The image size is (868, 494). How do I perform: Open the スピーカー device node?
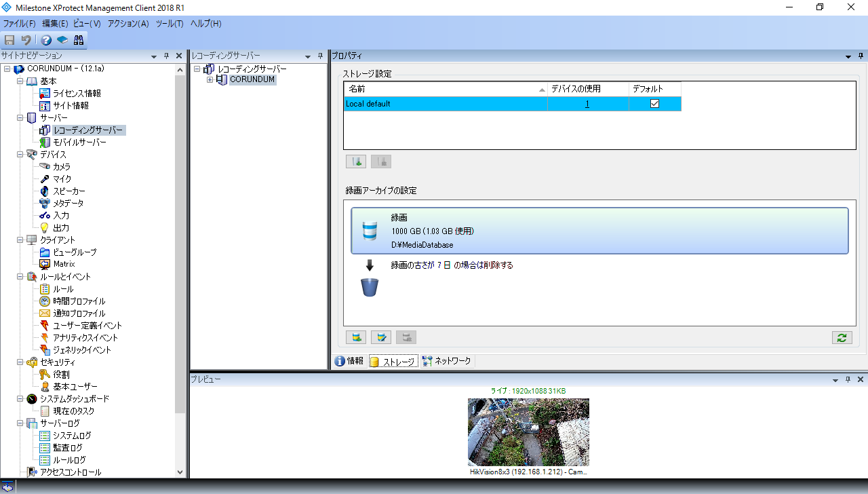click(x=69, y=191)
